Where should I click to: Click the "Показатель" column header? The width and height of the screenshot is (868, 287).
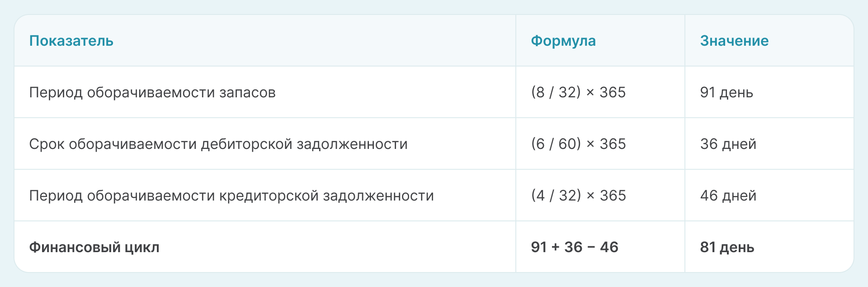(71, 41)
